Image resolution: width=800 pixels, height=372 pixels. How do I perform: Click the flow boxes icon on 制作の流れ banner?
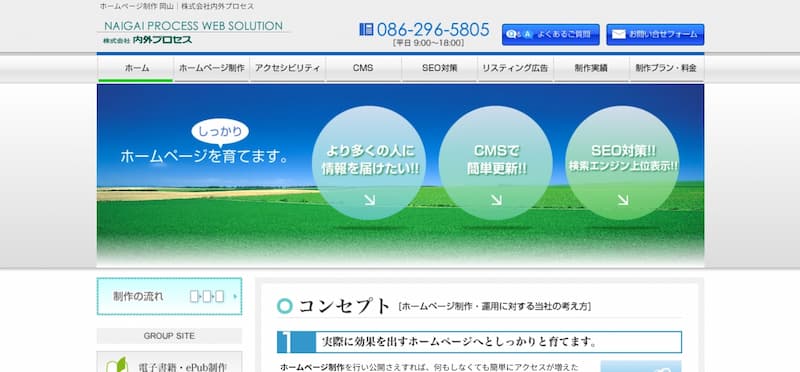click(x=207, y=296)
